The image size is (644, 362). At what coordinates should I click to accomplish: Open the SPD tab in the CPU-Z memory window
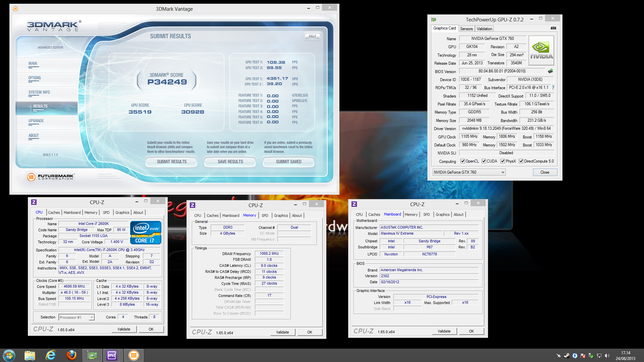(x=265, y=216)
